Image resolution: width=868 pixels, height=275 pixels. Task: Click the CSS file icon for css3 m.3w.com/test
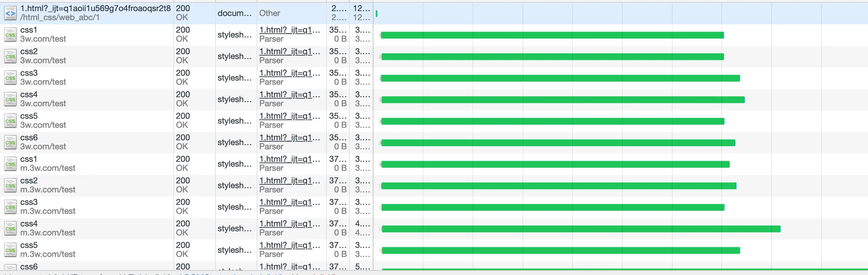pyautogui.click(x=10, y=207)
